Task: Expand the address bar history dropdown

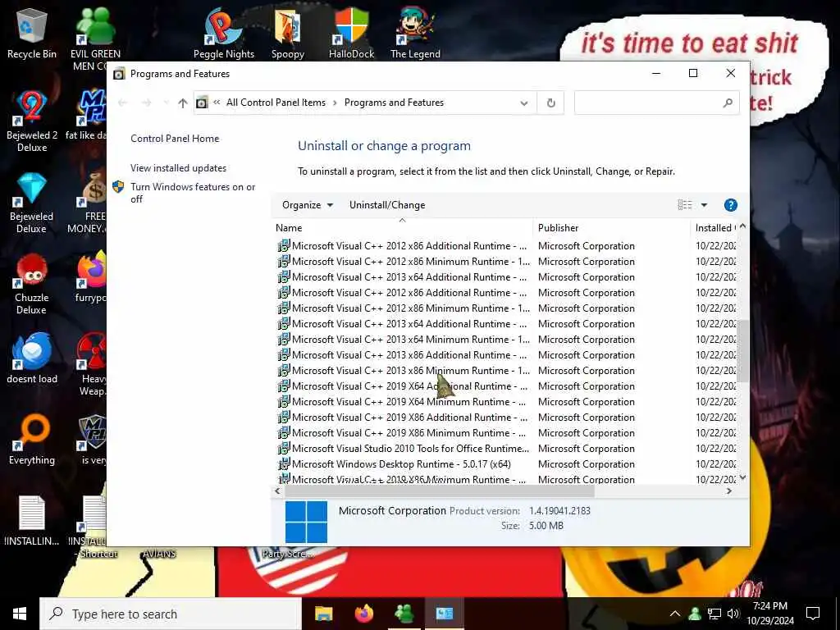Action: tap(524, 103)
